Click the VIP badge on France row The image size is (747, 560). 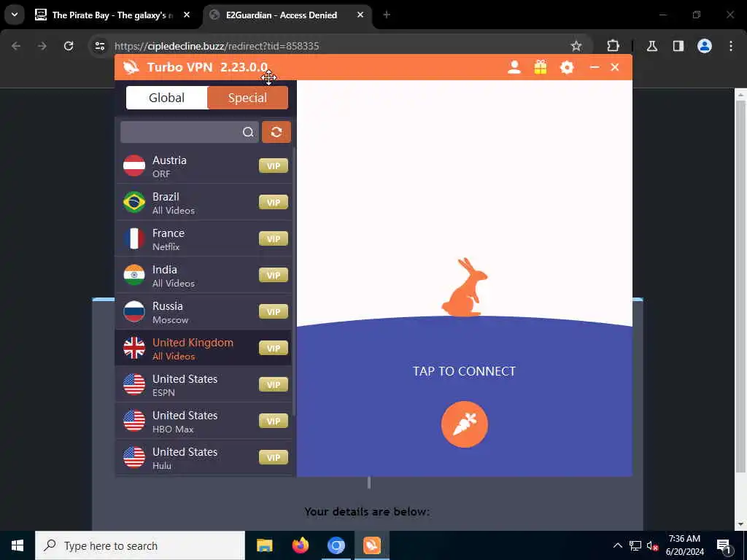274,238
